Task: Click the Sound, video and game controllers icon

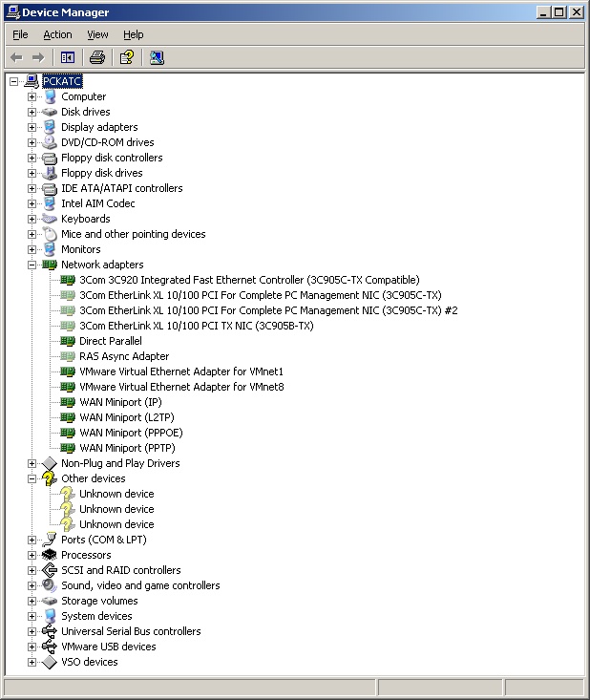Action: (x=50, y=585)
